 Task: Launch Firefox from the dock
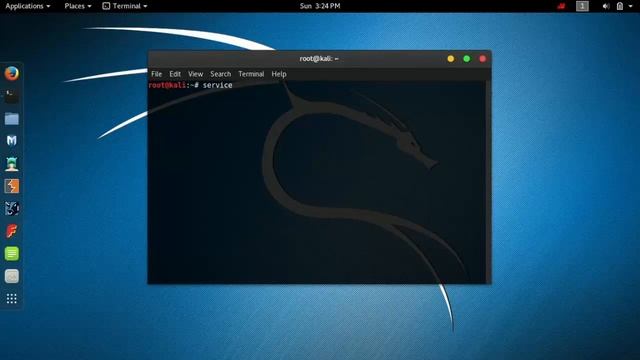click(12, 73)
